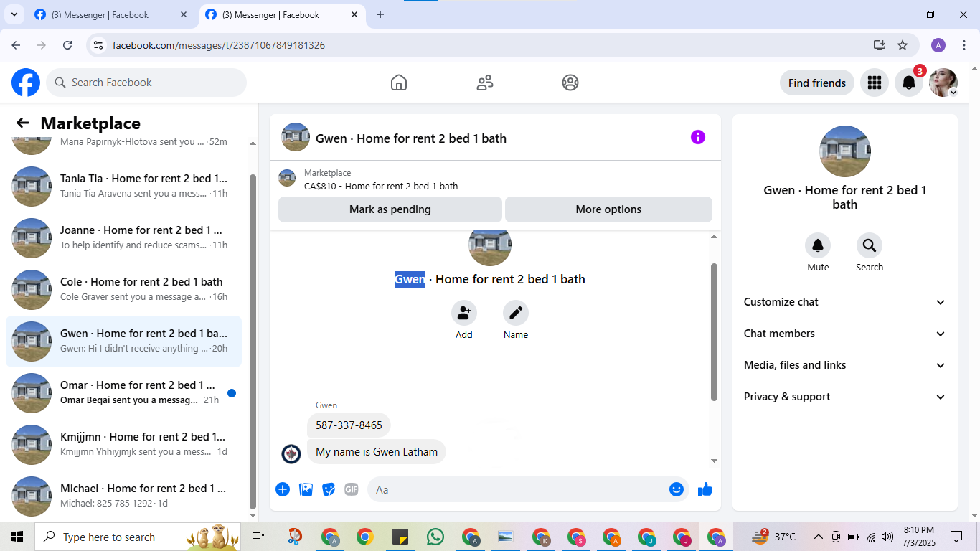This screenshot has width=980, height=551.
Task: Edit the chat Name pencil icon
Action: (x=516, y=313)
